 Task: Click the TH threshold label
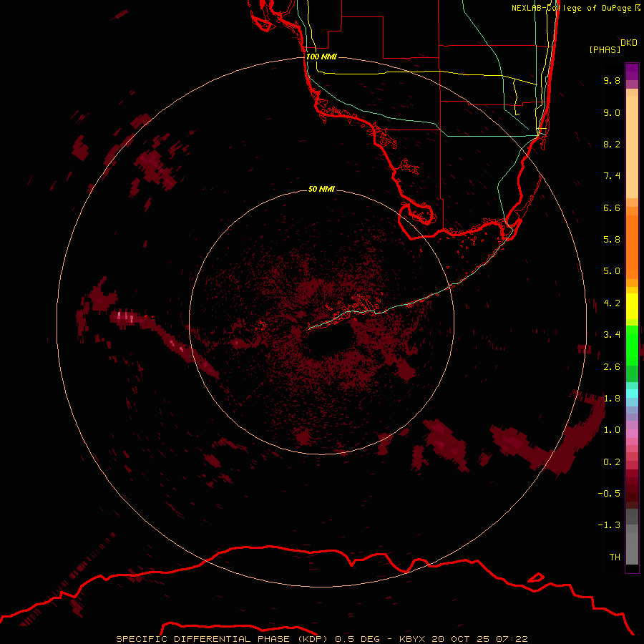(x=615, y=557)
